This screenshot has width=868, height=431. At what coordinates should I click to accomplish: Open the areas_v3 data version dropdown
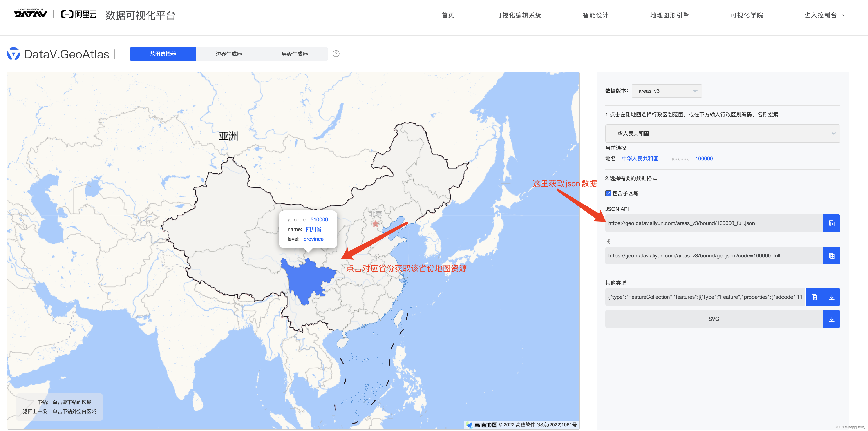point(666,91)
